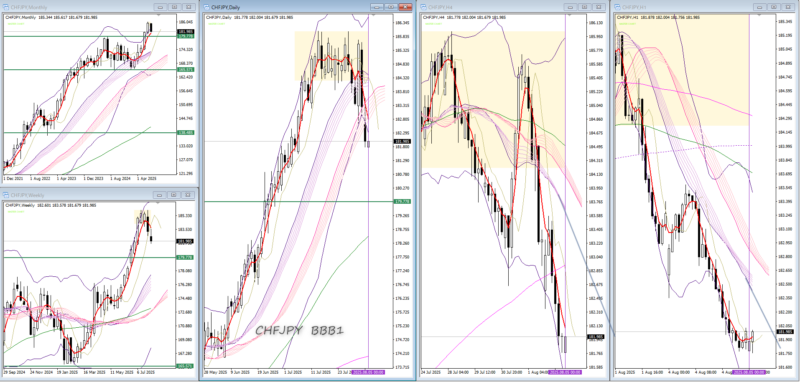Minimize the CHFJPY,H4 chart window
Screen dimensions: 800x382
[x=570, y=7]
